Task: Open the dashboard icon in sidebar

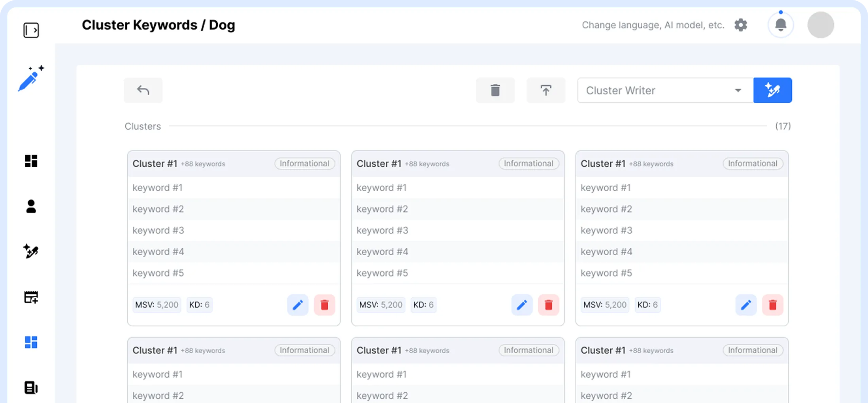Action: coord(31,161)
